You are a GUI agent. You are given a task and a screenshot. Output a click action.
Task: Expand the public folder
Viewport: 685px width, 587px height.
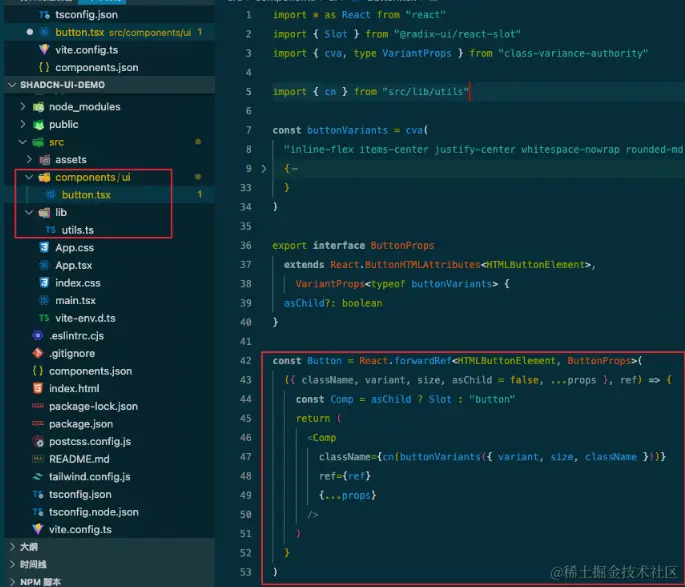click(x=23, y=124)
